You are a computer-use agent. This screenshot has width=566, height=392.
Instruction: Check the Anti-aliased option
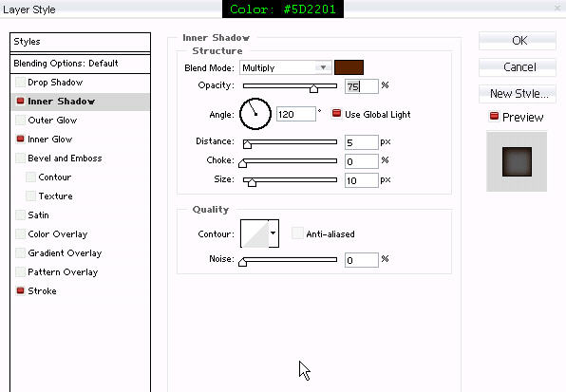[297, 233]
